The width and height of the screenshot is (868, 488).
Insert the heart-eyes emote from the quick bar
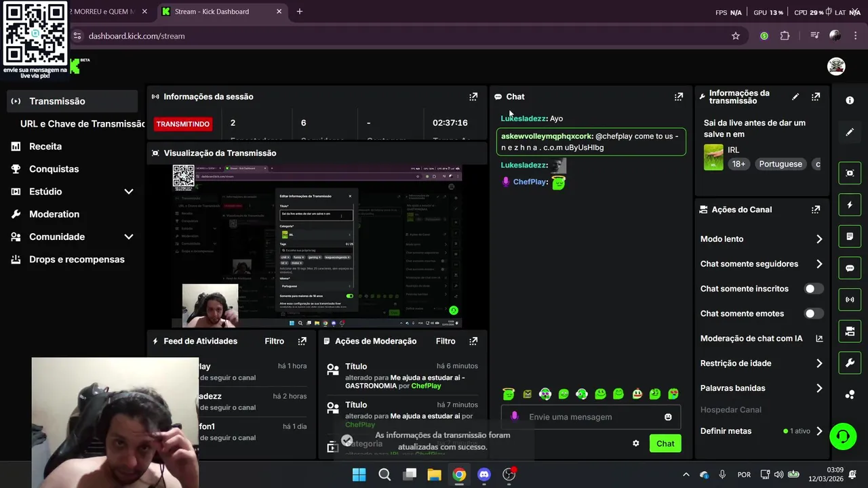673,394
